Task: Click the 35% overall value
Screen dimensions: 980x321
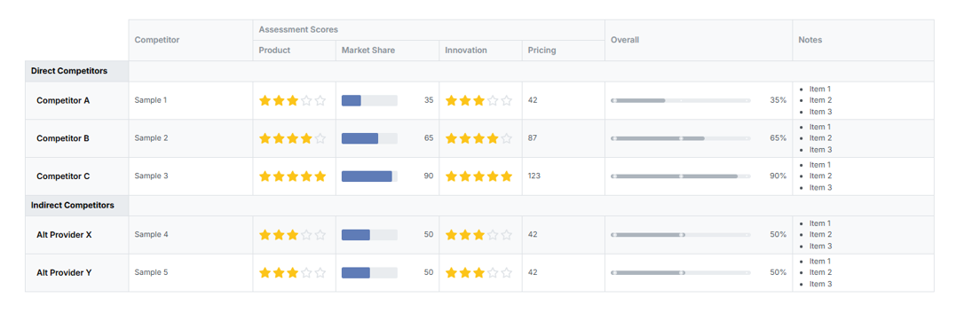Action: [778, 100]
